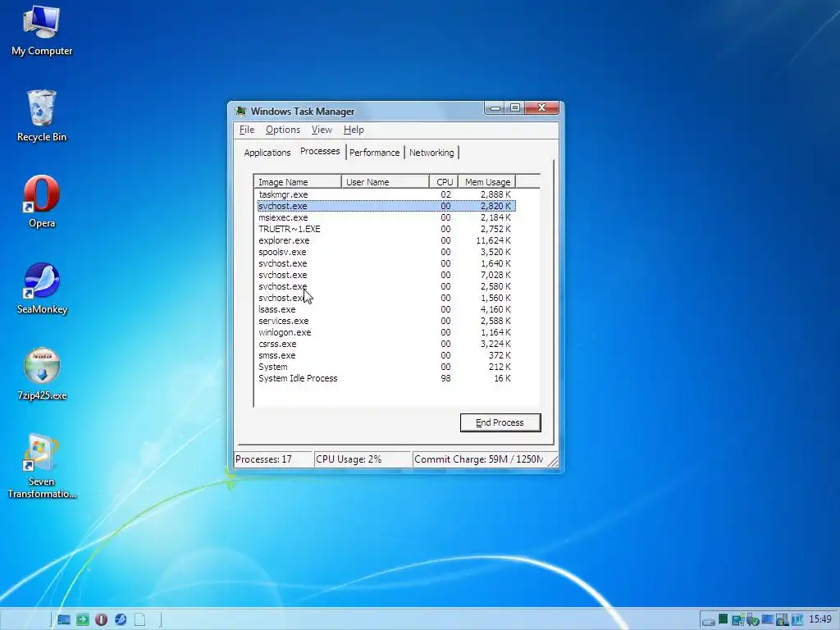The height and width of the screenshot is (630, 840).
Task: Click the 11,624 K memory value
Action: point(493,240)
